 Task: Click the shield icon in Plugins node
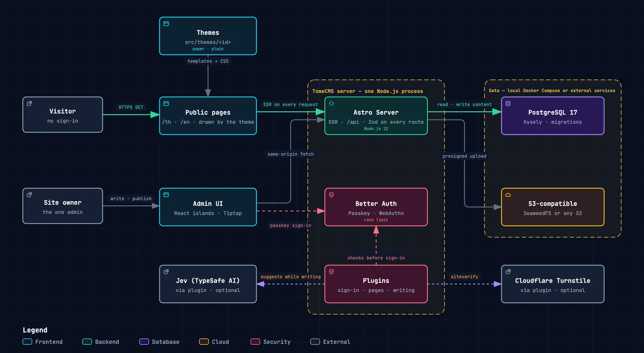[x=331, y=272]
